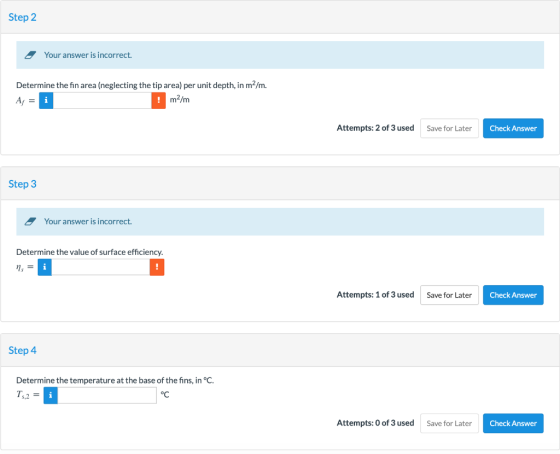Click the Step 2 'Your answer is incorrect' banner
This screenshot has height=454, width=560.
[280, 55]
